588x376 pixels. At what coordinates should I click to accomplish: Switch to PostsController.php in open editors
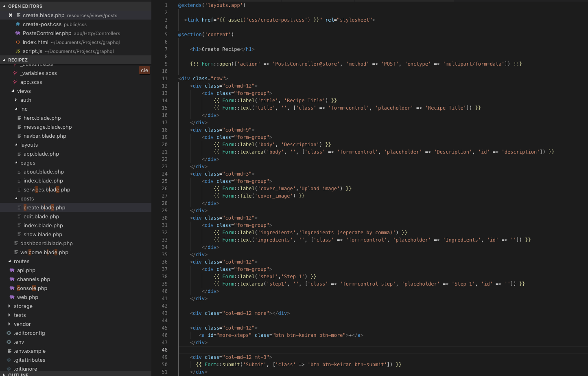tap(47, 33)
